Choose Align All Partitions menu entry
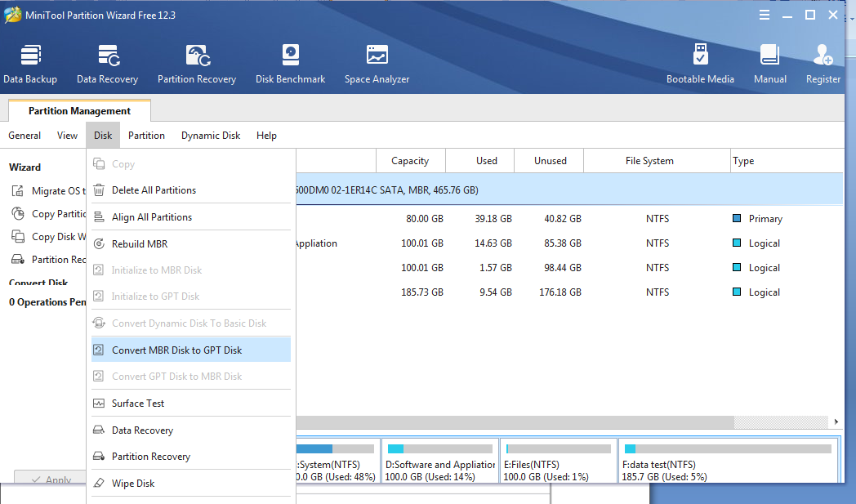The image size is (856, 504). click(191, 216)
